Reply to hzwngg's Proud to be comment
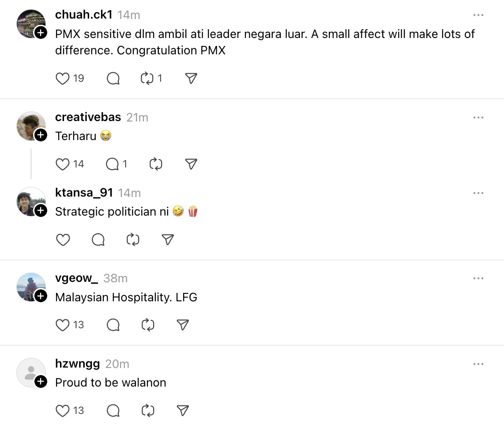The width and height of the screenshot is (504, 425). [x=113, y=411]
